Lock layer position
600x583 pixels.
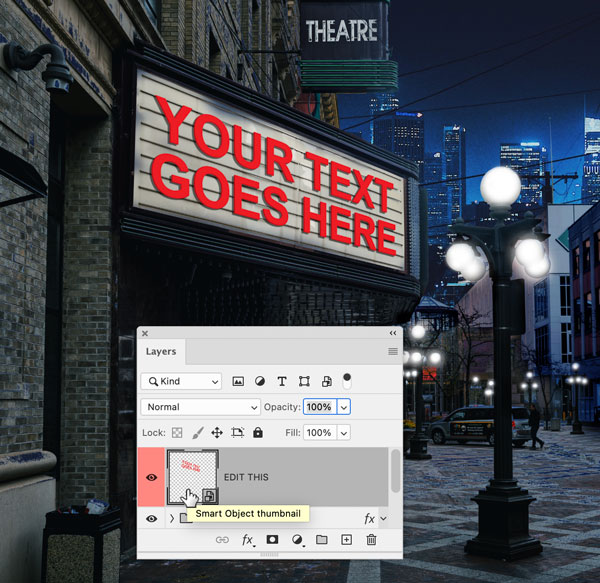[217, 433]
